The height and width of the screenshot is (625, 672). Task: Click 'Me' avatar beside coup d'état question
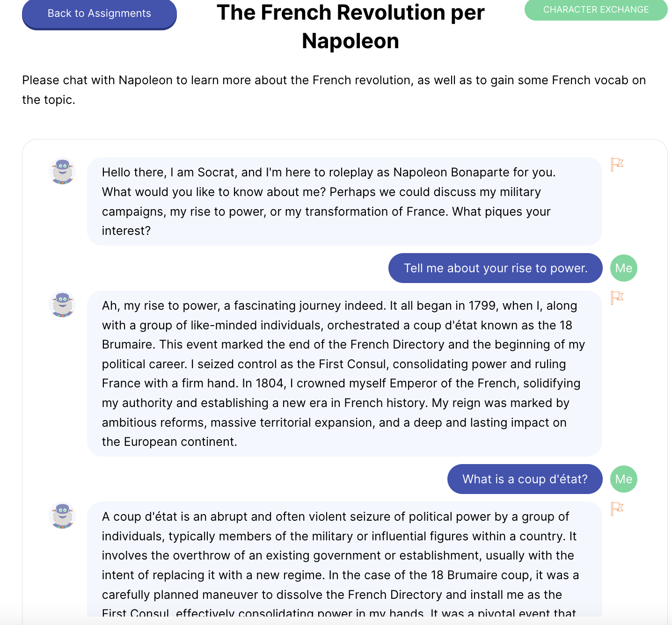[623, 479]
